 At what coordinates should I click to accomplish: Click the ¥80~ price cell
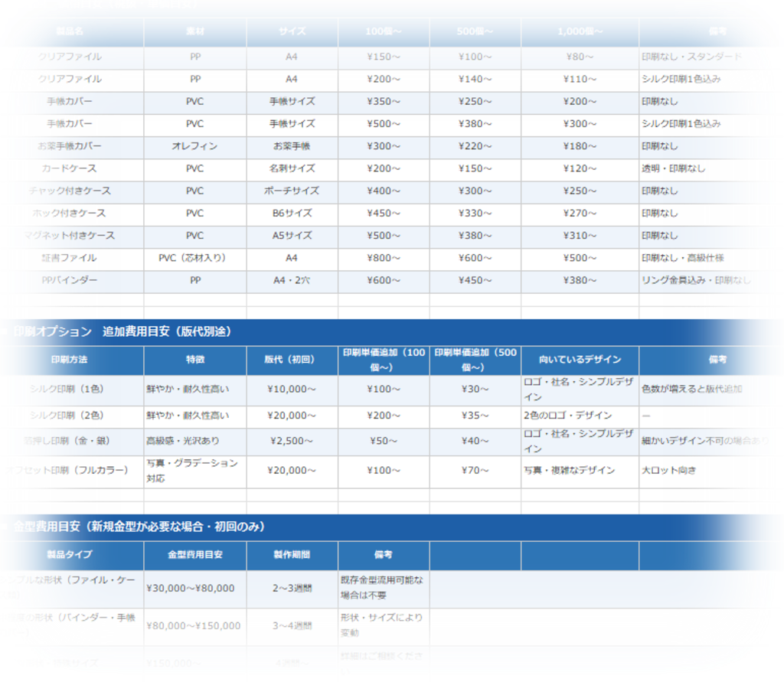coord(580,57)
